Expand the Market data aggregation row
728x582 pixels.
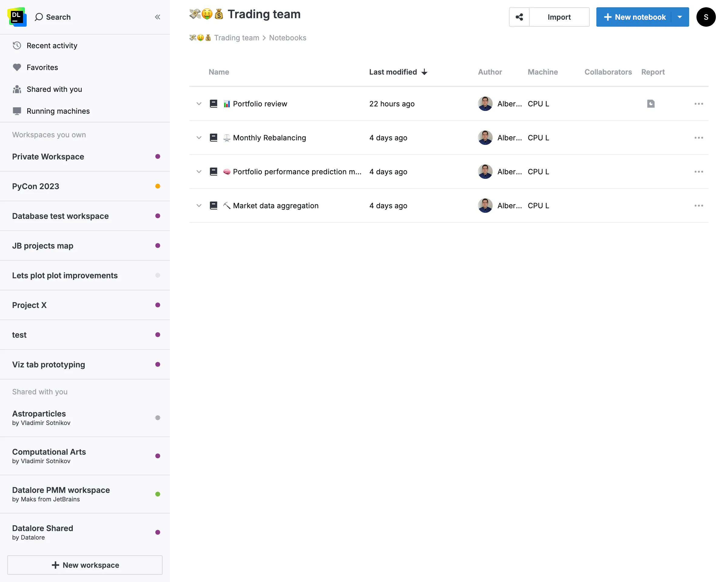pos(199,206)
